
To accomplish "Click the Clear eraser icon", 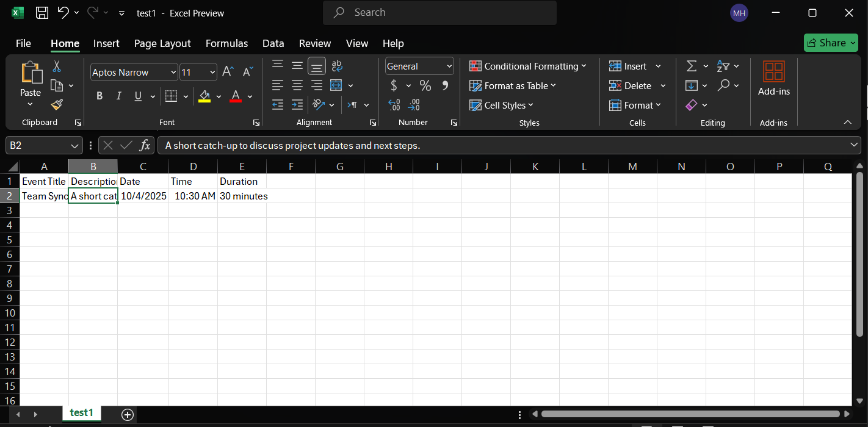I will (692, 105).
